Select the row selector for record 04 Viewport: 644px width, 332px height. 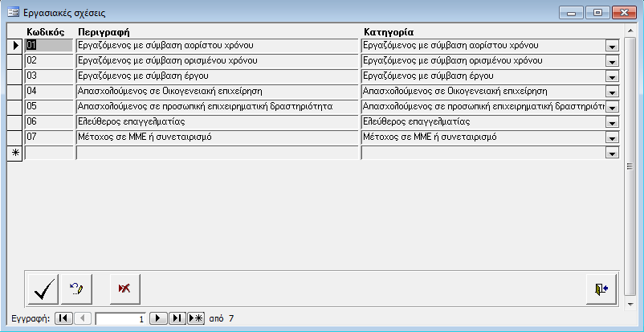click(14, 92)
